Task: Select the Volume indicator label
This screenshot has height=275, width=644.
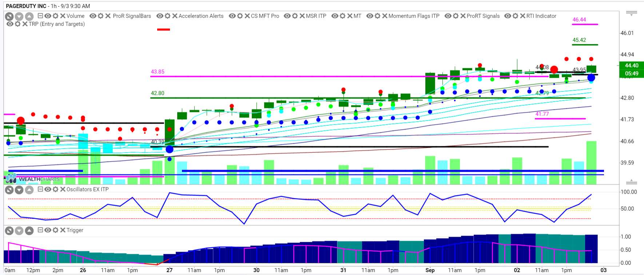Action: tap(75, 16)
